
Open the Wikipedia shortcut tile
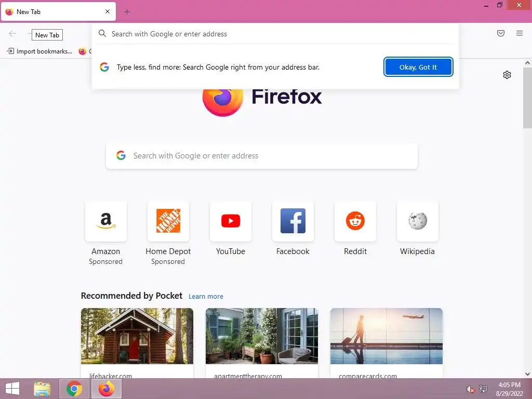pos(417,221)
